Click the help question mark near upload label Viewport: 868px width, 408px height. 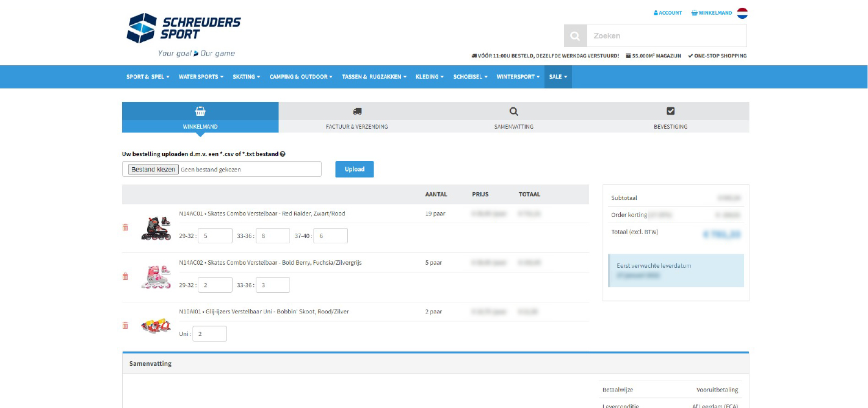coord(283,154)
